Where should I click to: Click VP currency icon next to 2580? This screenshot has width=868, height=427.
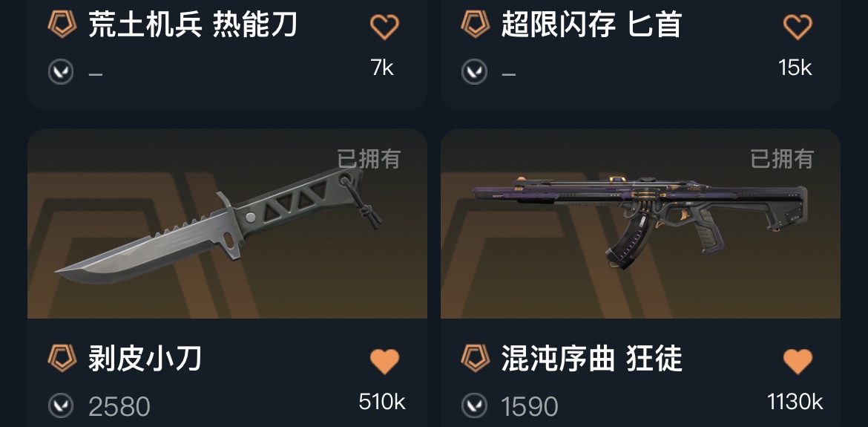click(61, 406)
